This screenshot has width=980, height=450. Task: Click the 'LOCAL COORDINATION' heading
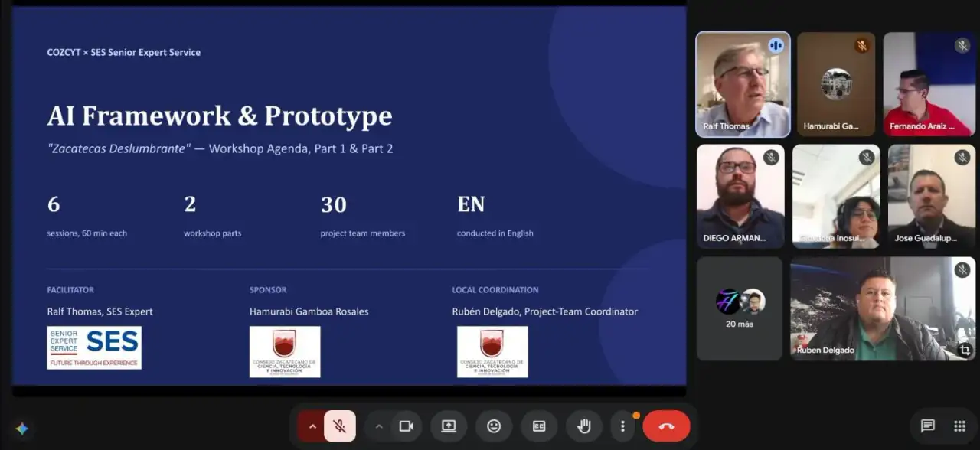[495, 290]
